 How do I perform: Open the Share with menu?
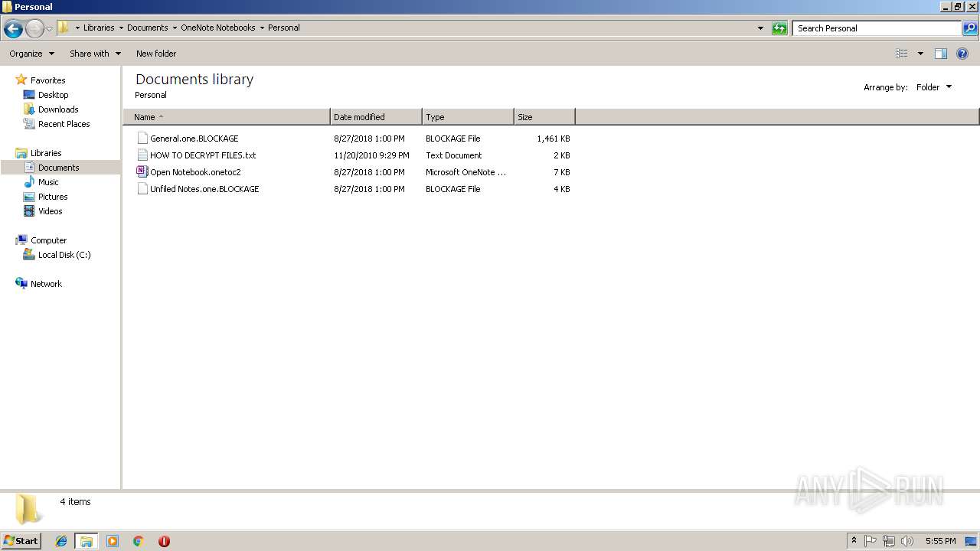95,54
